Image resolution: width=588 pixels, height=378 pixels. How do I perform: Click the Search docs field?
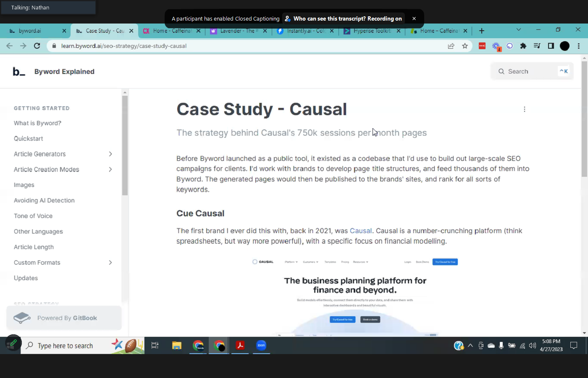531,71
